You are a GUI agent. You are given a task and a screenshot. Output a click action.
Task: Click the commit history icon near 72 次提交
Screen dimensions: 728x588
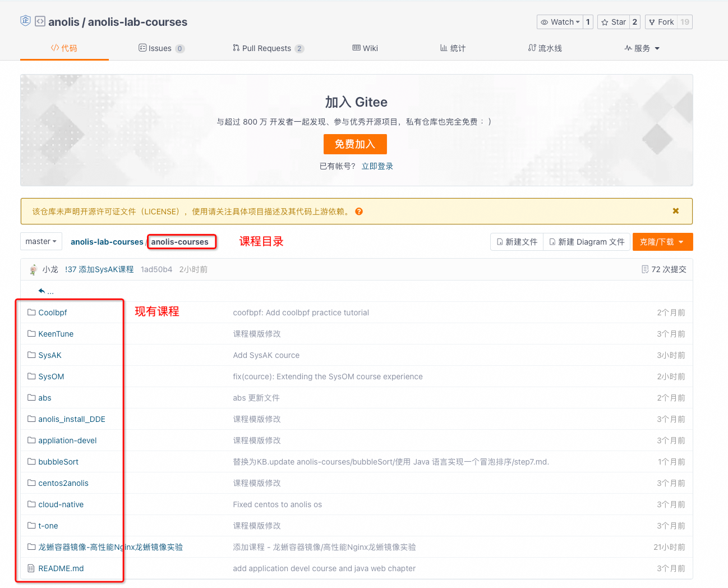[x=645, y=269]
